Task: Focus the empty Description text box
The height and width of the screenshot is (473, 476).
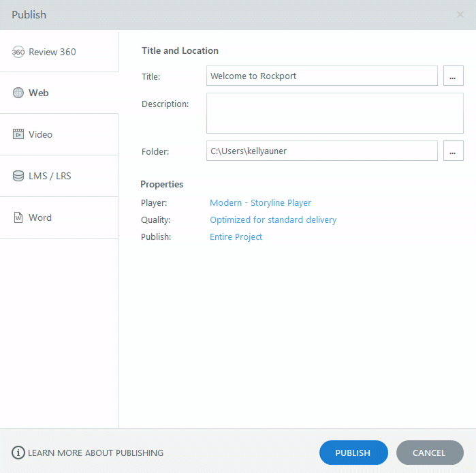Action: [334, 113]
